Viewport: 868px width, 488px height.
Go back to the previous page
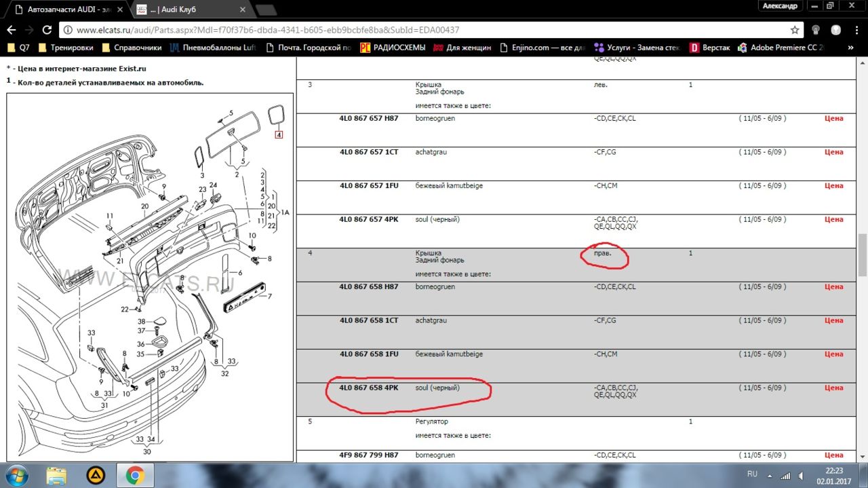[x=10, y=30]
